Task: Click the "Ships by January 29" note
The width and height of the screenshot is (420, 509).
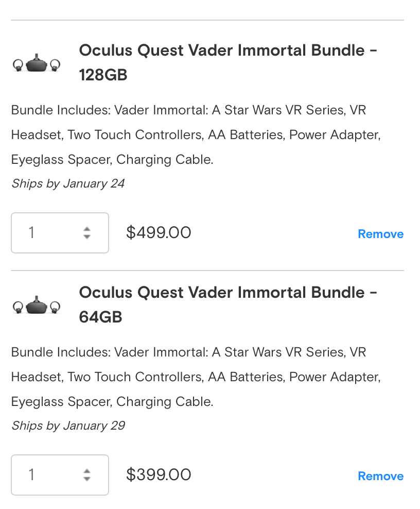Action: (68, 426)
